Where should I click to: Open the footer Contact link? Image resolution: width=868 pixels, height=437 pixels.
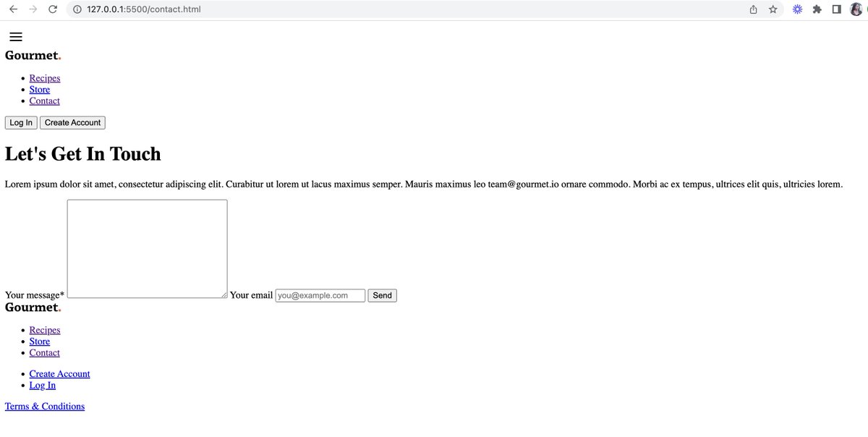[x=45, y=352]
